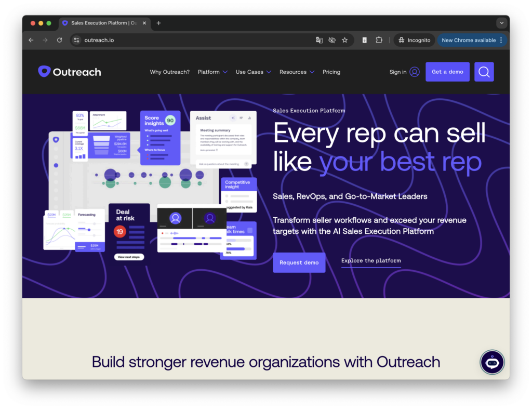Close the Sales Execution Platform tab
The image size is (532, 409).
click(144, 23)
